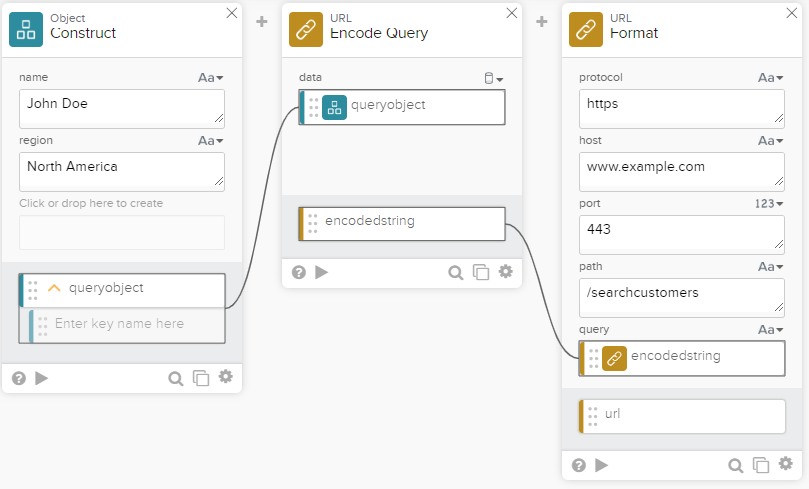The height and width of the screenshot is (489, 809).
Task: Close the URL Encode Query card
Action: point(512,13)
